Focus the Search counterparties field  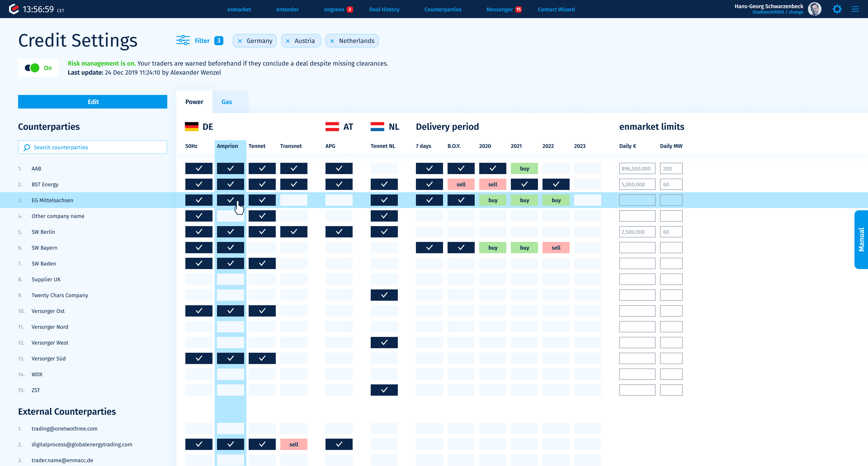(93, 147)
